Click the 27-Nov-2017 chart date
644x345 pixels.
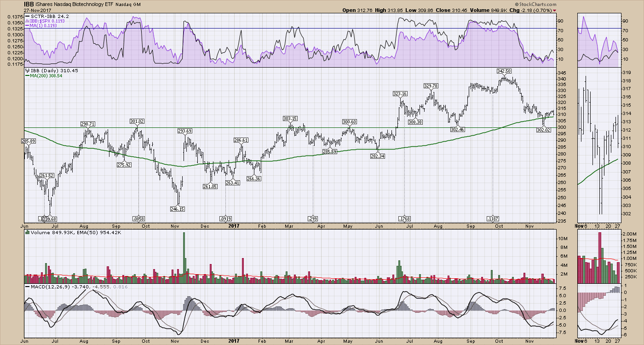[38, 10]
